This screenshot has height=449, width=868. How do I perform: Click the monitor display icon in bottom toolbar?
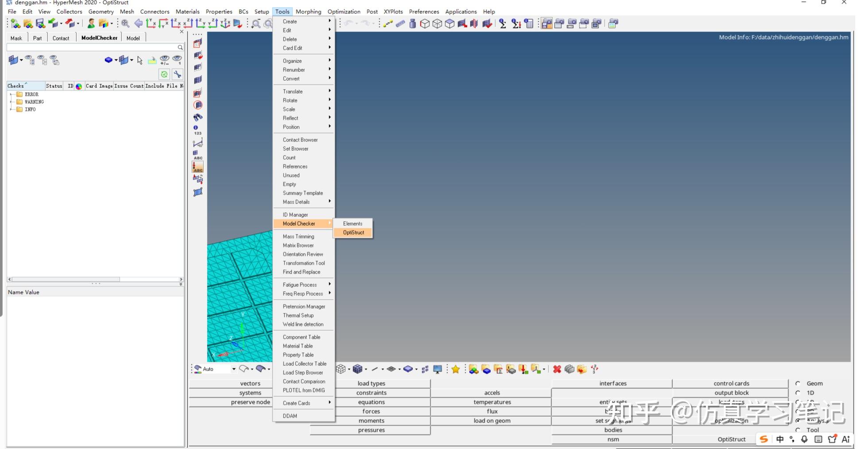pyautogui.click(x=438, y=369)
